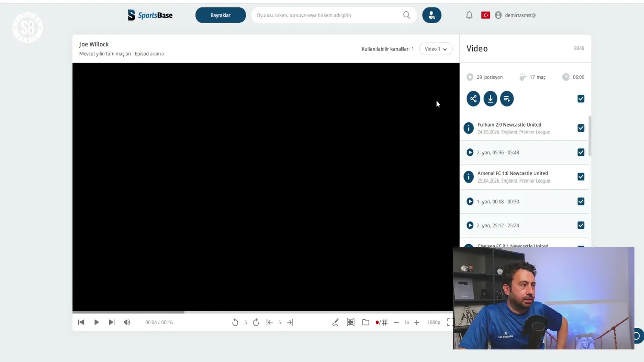Viewport: 644px width, 362px height.
Task: Select the Fulham 2:0 Newcastle United title
Action: coord(509,125)
